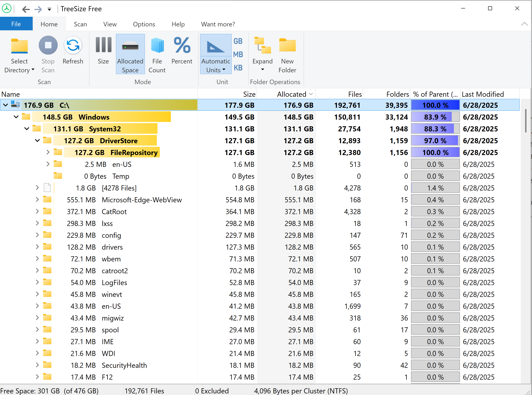Screen dimensions: 532x395
Task: Sort by the Size column header
Action: (227, 94)
